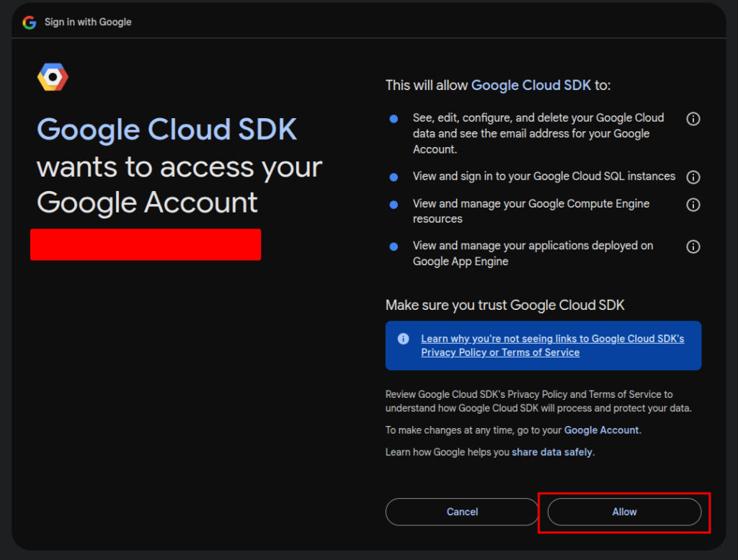The height and width of the screenshot is (560, 738).
Task: Click the Google logo in the header
Action: (29, 22)
